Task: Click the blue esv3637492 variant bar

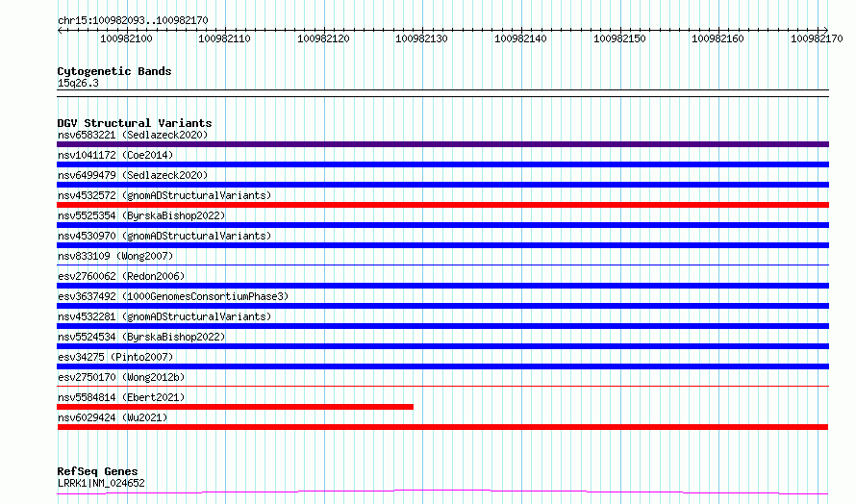Action: coord(442,306)
